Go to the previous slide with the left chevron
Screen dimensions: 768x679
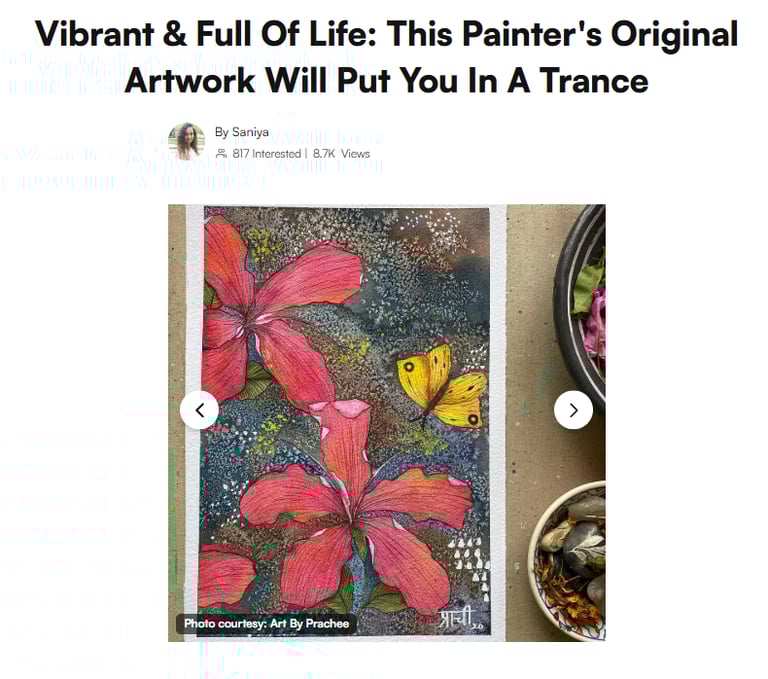coord(199,410)
